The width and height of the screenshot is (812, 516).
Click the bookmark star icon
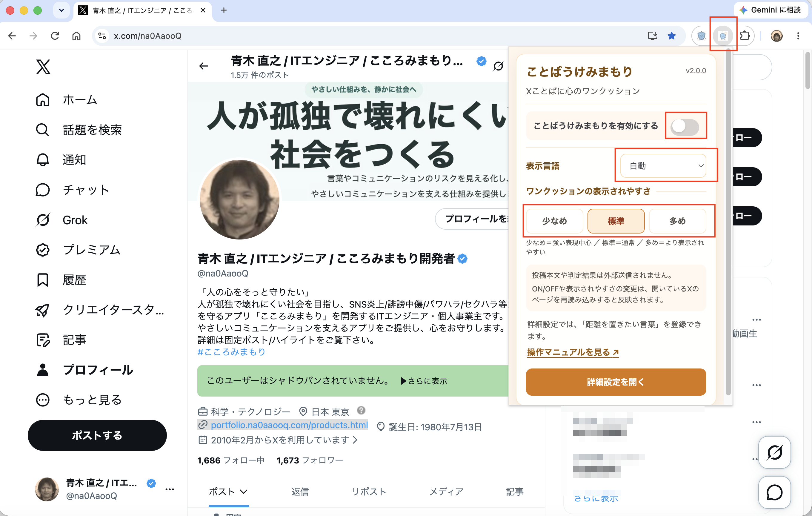[x=671, y=36]
